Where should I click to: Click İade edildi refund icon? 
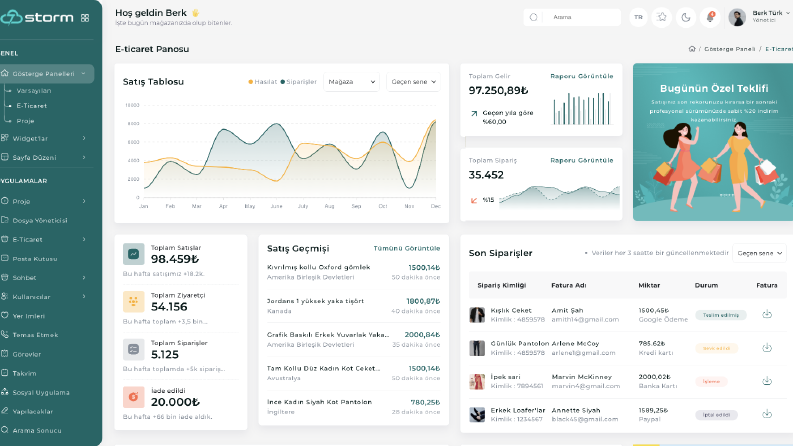click(x=134, y=397)
